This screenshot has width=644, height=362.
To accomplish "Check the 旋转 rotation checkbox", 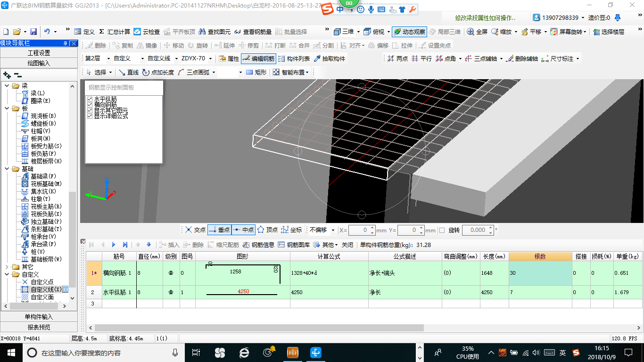I will 442,230.
